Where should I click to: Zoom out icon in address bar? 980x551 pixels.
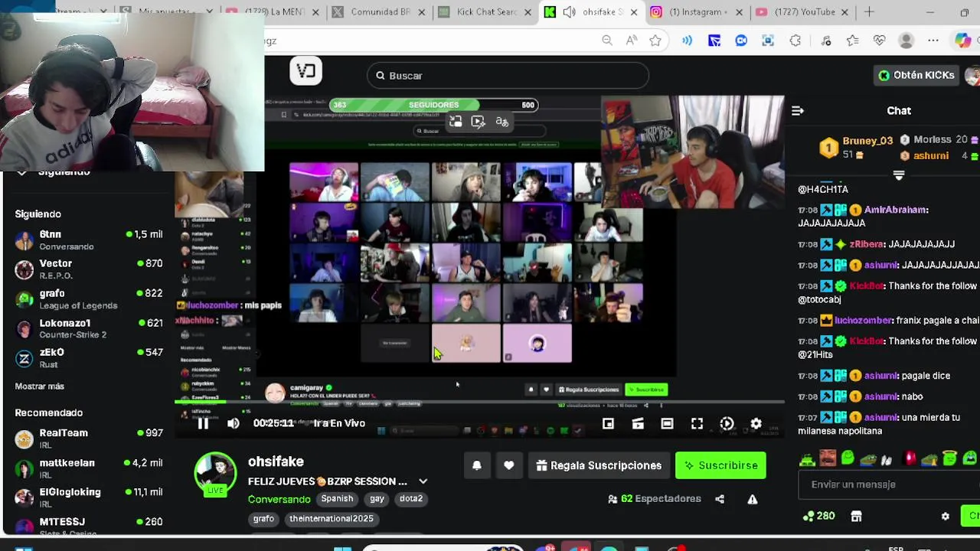point(607,41)
